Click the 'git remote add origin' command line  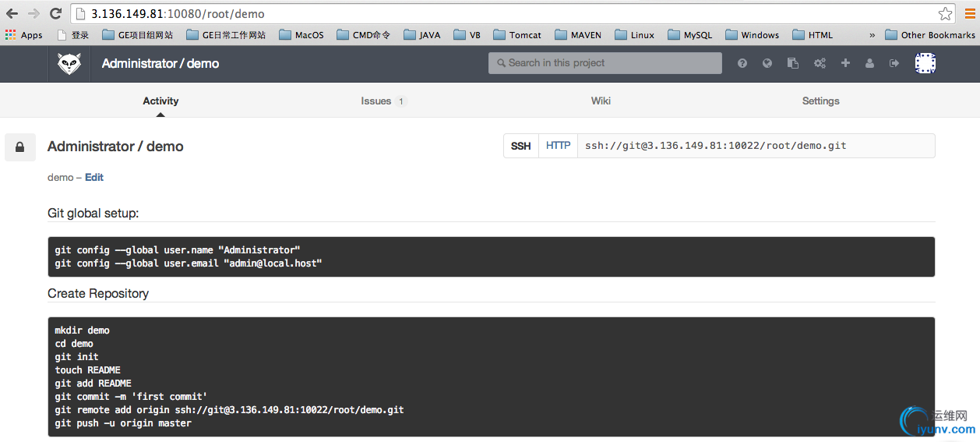[229, 410]
